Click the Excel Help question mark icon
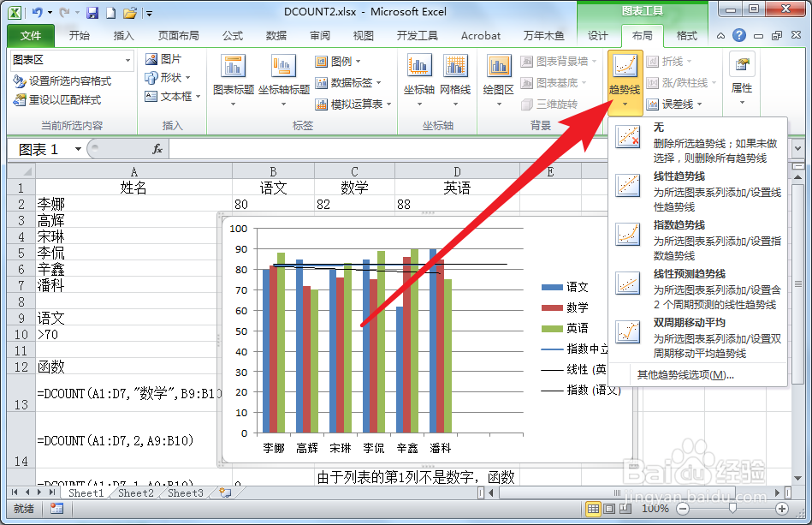The width and height of the screenshot is (812, 525). (x=739, y=35)
